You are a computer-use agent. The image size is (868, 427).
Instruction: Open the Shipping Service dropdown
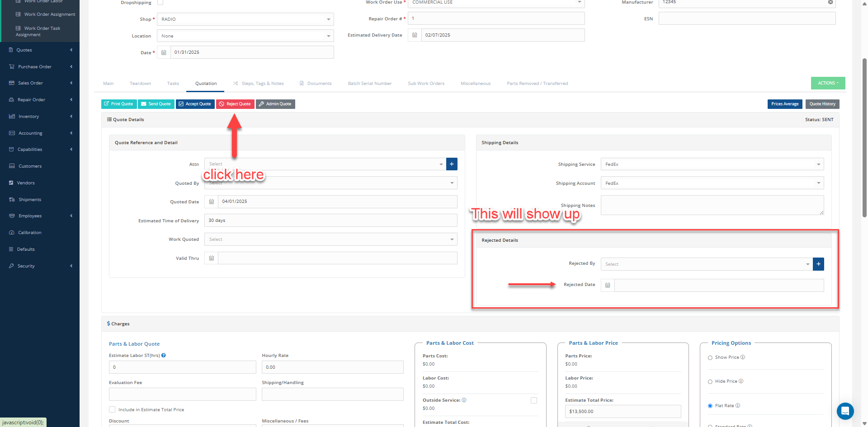click(x=712, y=164)
